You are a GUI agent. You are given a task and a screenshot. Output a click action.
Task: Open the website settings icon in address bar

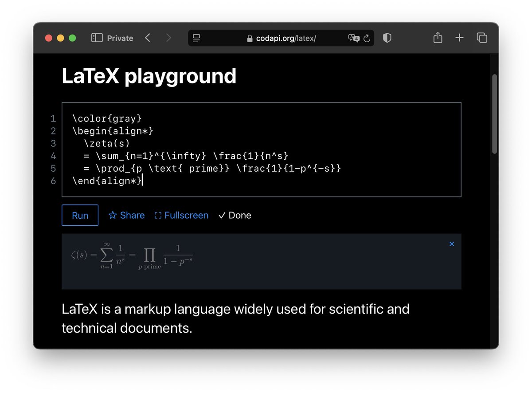196,38
